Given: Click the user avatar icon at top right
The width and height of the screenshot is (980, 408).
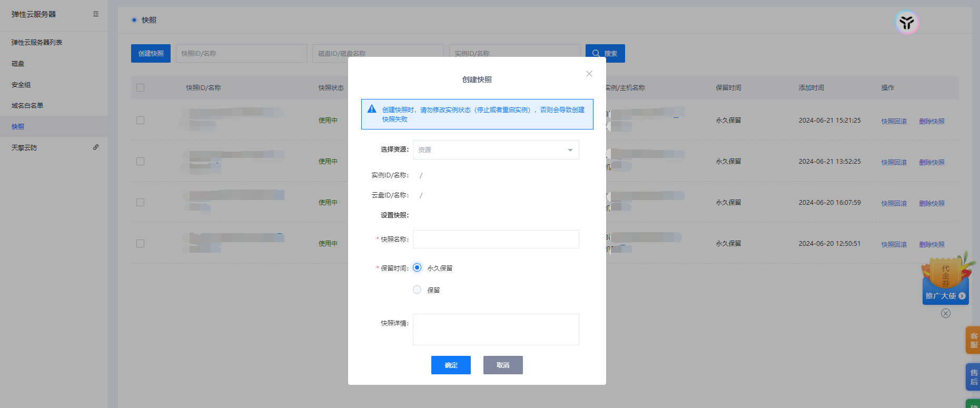Looking at the screenshot, I should (x=906, y=23).
